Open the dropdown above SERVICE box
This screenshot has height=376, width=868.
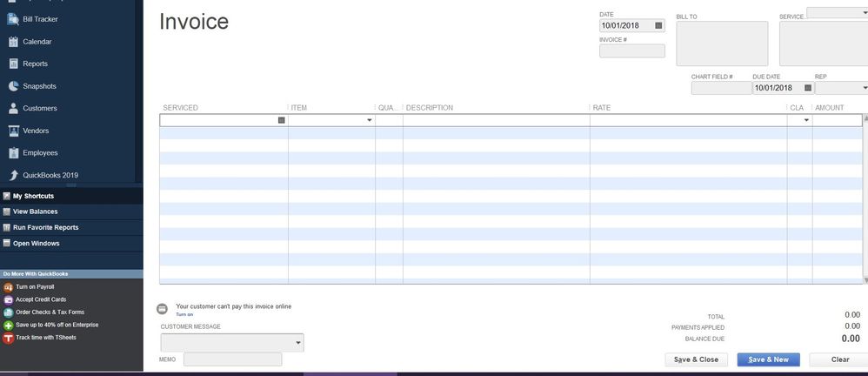click(837, 12)
